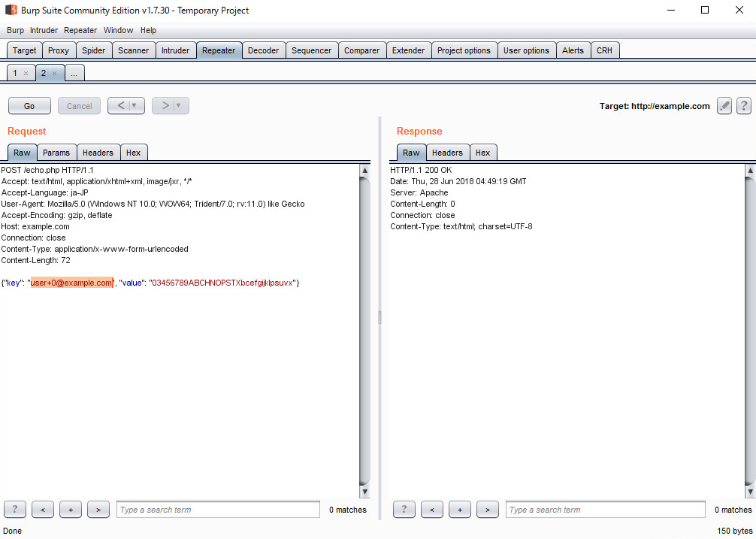Switch to the Proxy tab

(59, 50)
